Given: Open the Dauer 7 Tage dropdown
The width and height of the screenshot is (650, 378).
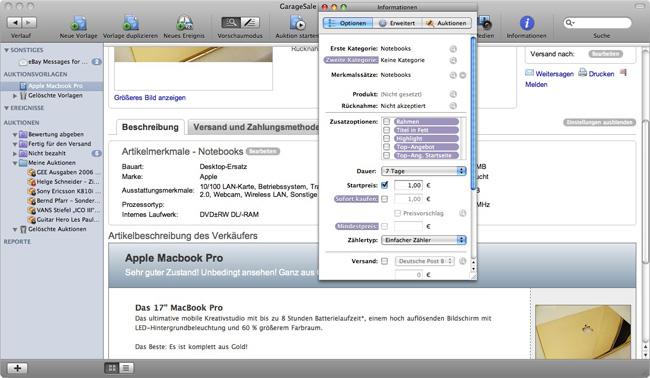Looking at the screenshot, I should [x=424, y=171].
